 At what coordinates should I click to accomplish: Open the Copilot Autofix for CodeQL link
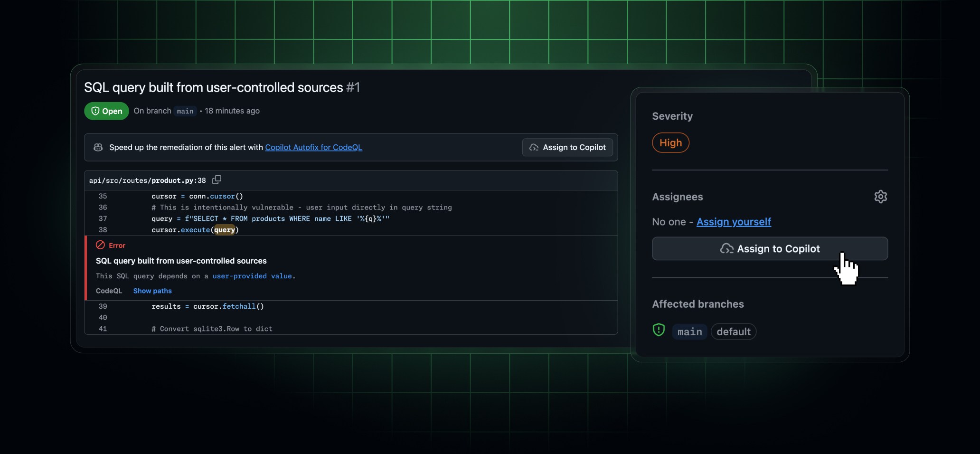click(313, 147)
